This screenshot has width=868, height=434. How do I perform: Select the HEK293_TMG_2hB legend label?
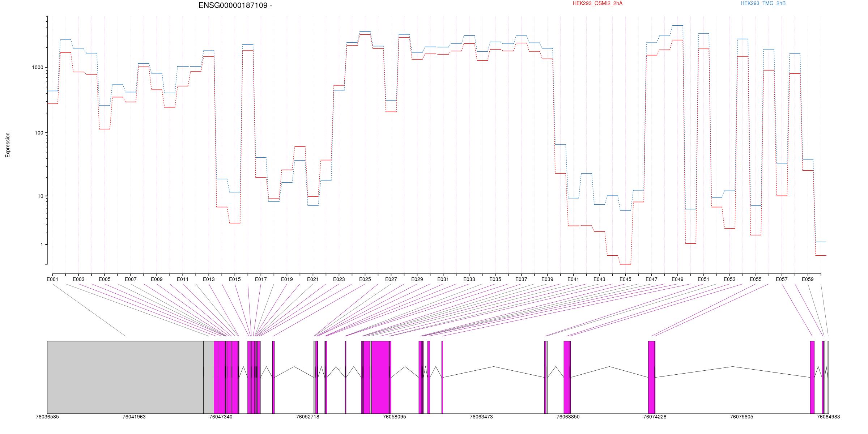coord(763,3)
